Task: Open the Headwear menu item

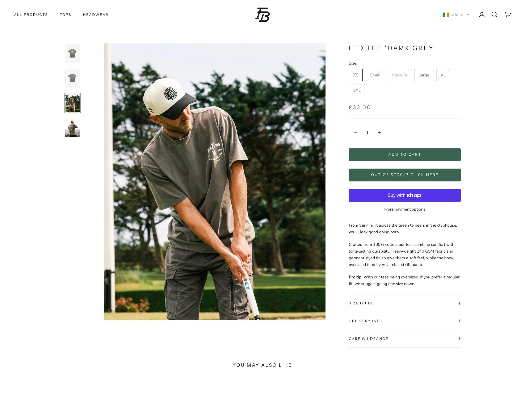Action: point(96,15)
